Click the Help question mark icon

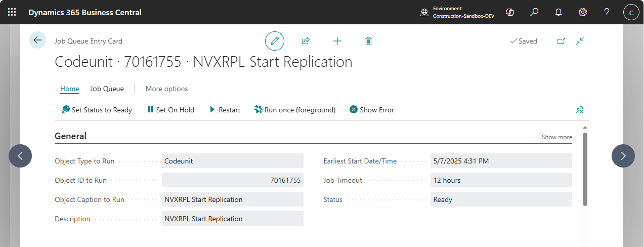607,12
